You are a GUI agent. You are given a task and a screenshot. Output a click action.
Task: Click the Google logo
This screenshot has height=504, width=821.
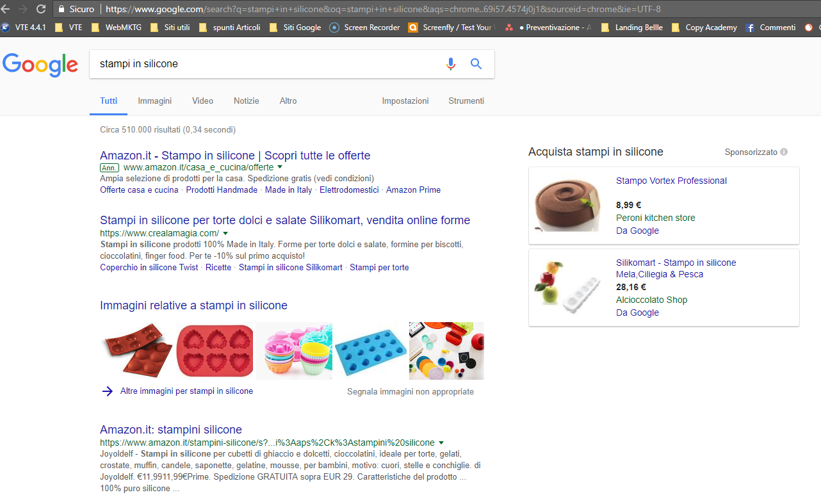(40, 65)
